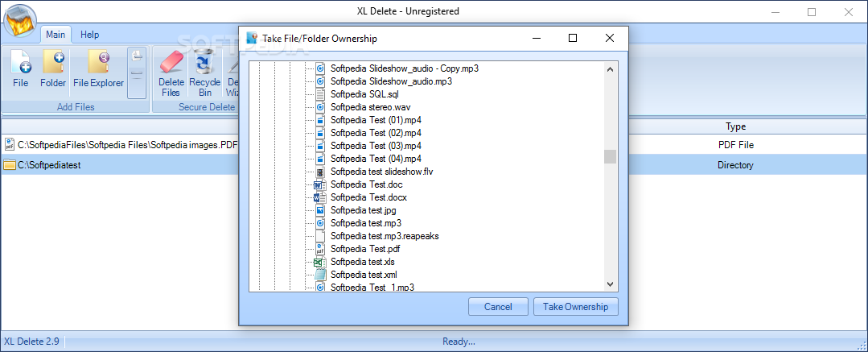Click the File add button in ribbon
Viewport: 868px width, 352px height.
pyautogui.click(x=20, y=68)
